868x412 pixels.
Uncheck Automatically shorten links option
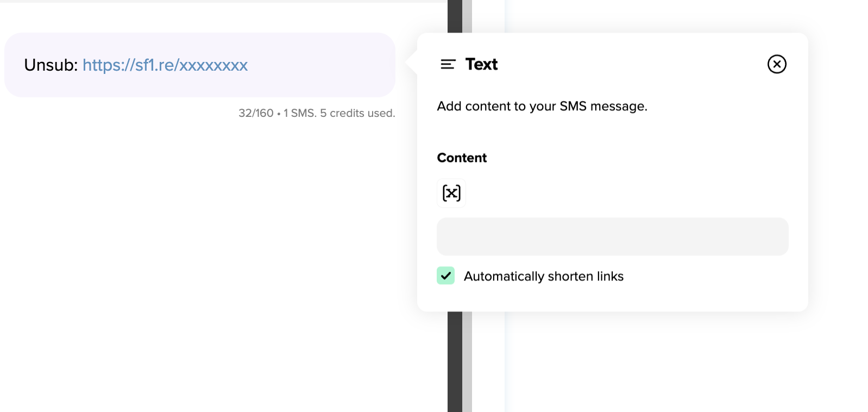pos(445,276)
